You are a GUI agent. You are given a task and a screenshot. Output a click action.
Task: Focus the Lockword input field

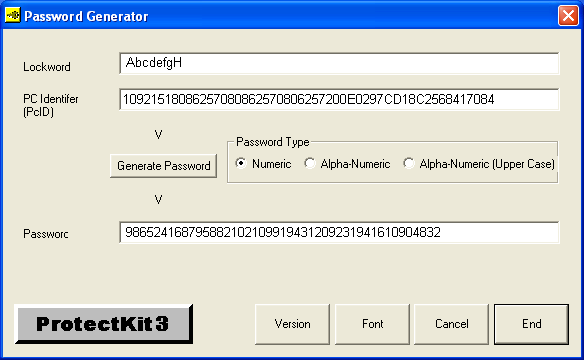pos(339,63)
